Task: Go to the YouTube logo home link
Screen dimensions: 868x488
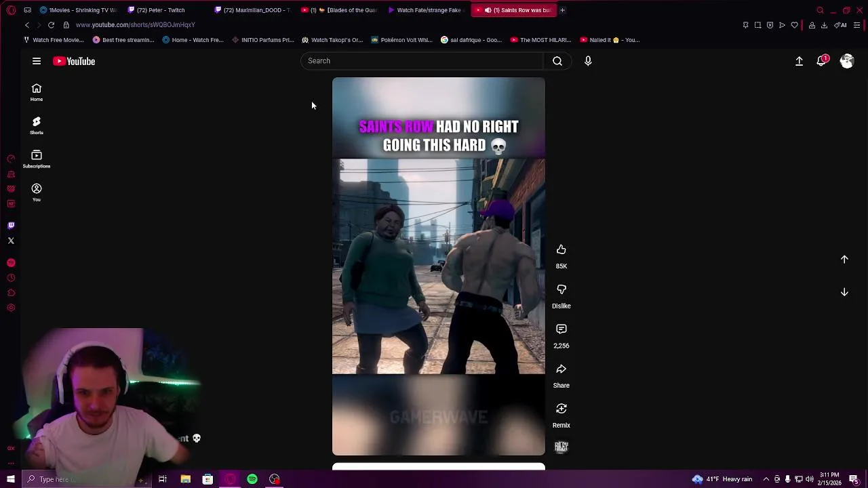Action: [74, 61]
